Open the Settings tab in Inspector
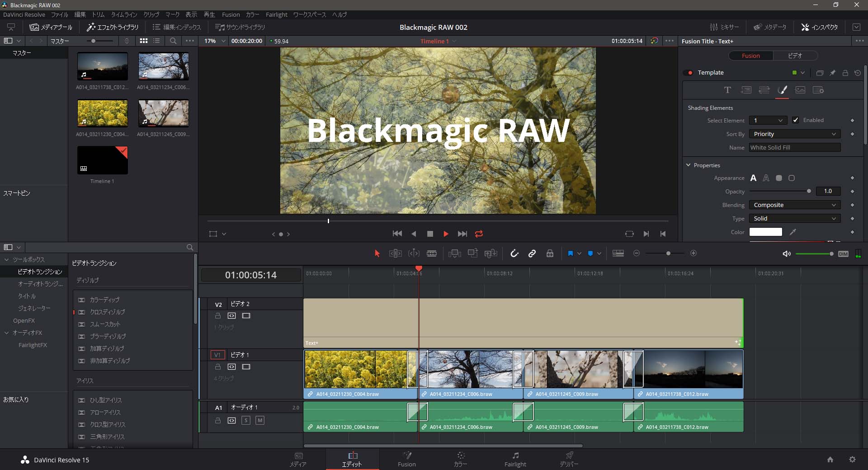Image resolution: width=868 pixels, height=470 pixels. (x=818, y=90)
